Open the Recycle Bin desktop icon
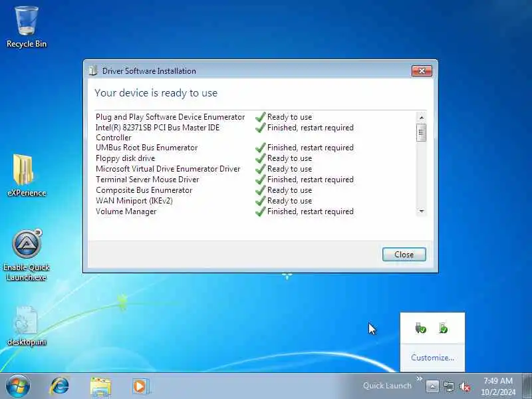The width and height of the screenshot is (532, 399). click(26, 27)
